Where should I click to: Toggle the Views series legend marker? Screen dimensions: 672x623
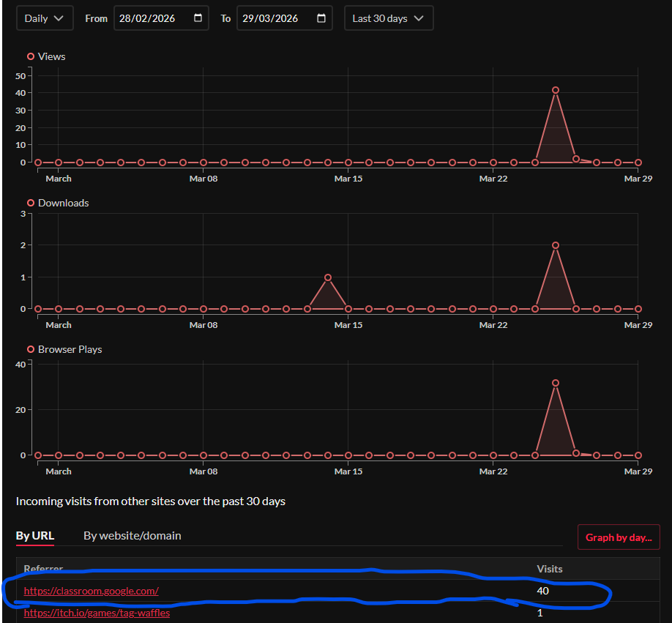pos(31,56)
